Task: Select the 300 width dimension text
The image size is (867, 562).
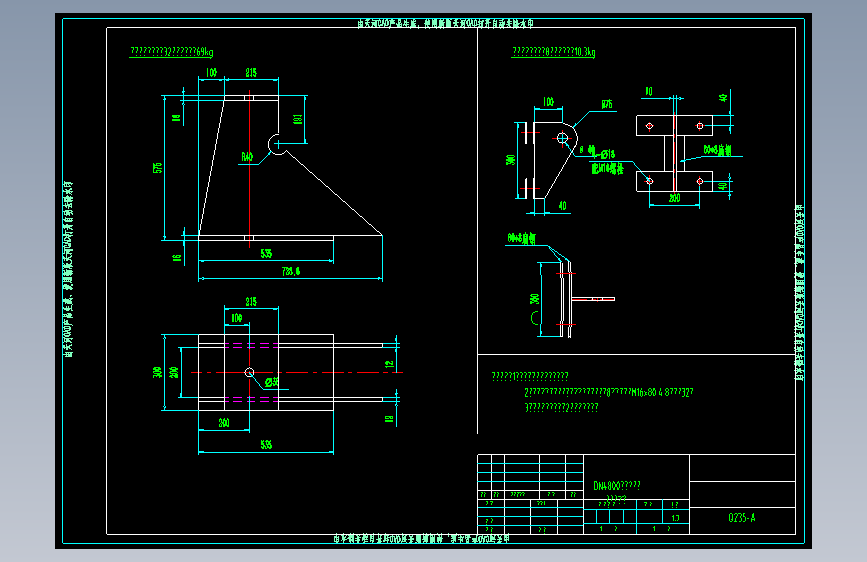Action: pos(158,372)
